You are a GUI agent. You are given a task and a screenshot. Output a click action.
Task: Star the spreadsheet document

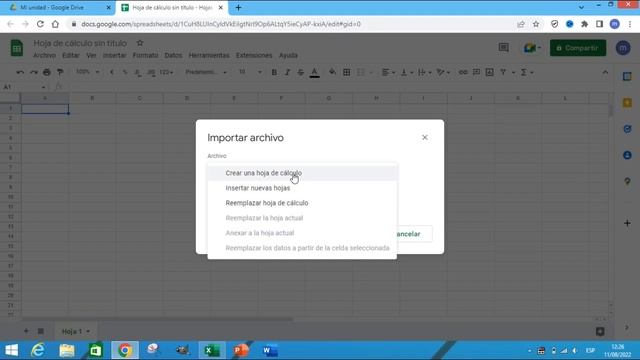(x=140, y=43)
